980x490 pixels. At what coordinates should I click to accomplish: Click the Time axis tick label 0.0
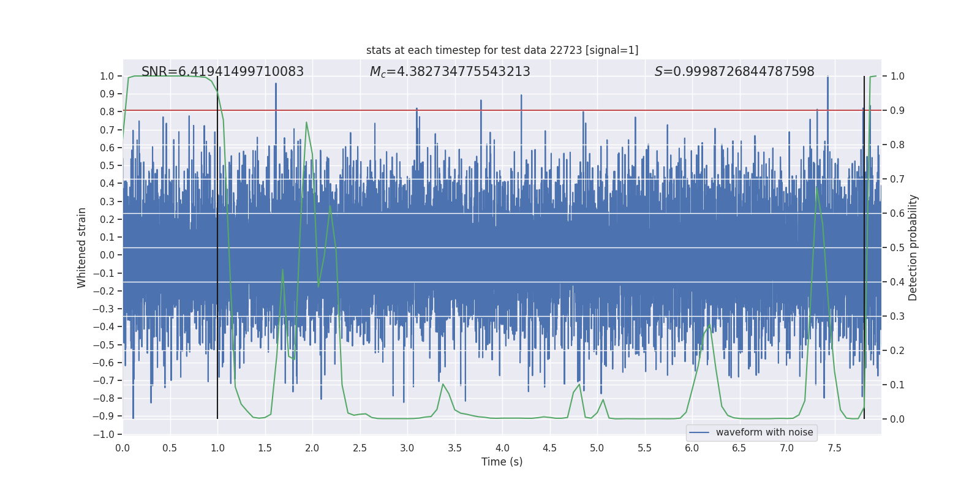tap(123, 448)
